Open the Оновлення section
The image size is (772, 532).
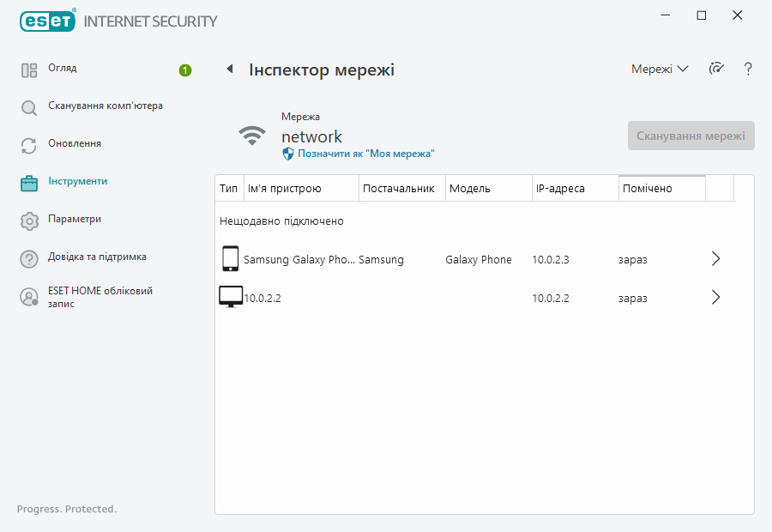coord(75,144)
